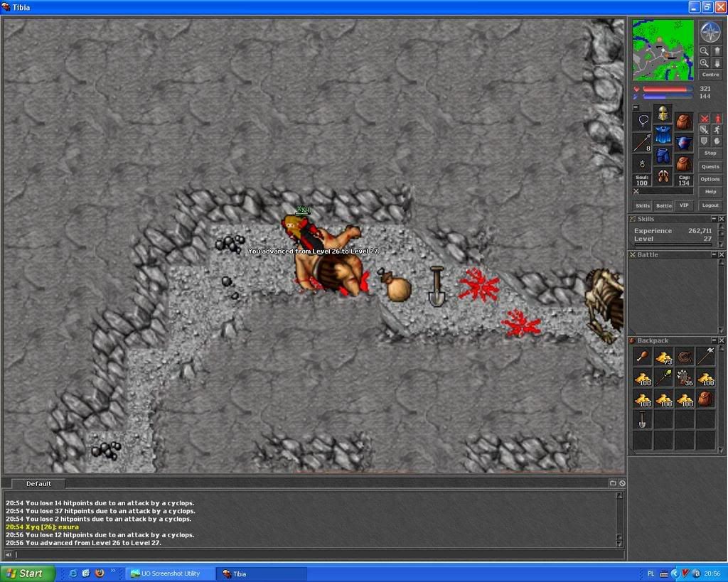Image resolution: width=728 pixels, height=582 pixels.
Task: Toggle stand-still mode (red figure)
Action: click(717, 119)
